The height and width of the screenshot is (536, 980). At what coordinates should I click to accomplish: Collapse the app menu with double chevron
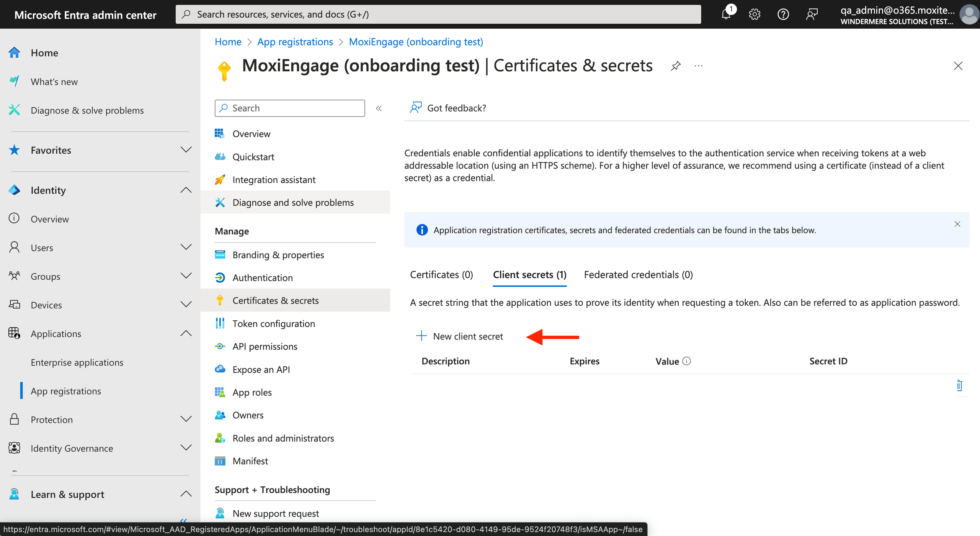[x=379, y=108]
